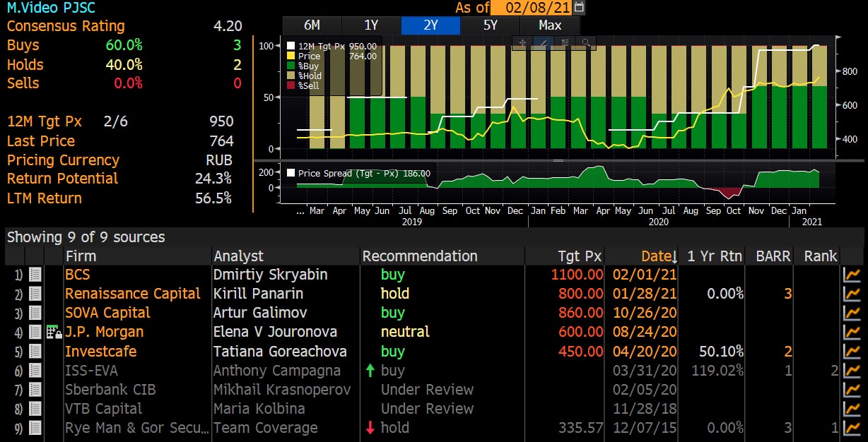
Task: Click the Return Potential 24.3% value
Action: (x=213, y=179)
